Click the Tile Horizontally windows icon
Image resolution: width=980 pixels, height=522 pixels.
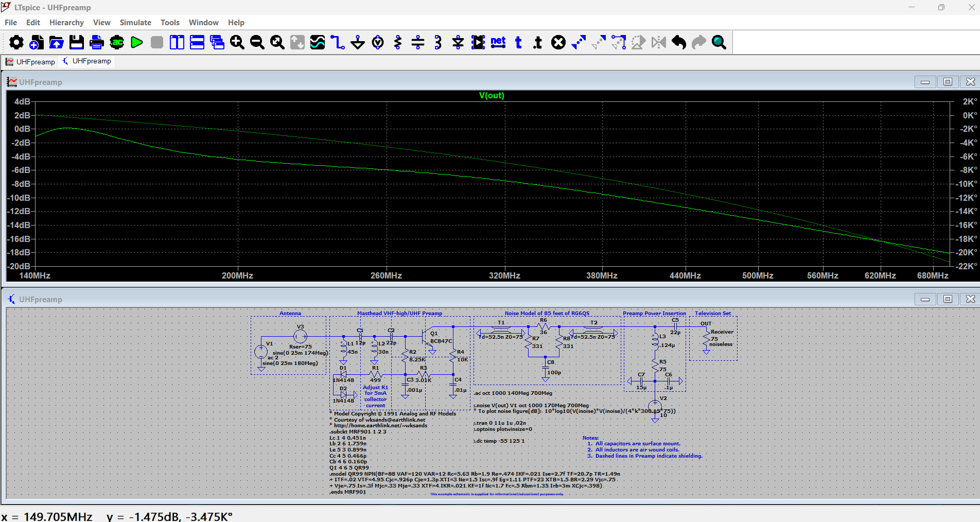[197, 42]
